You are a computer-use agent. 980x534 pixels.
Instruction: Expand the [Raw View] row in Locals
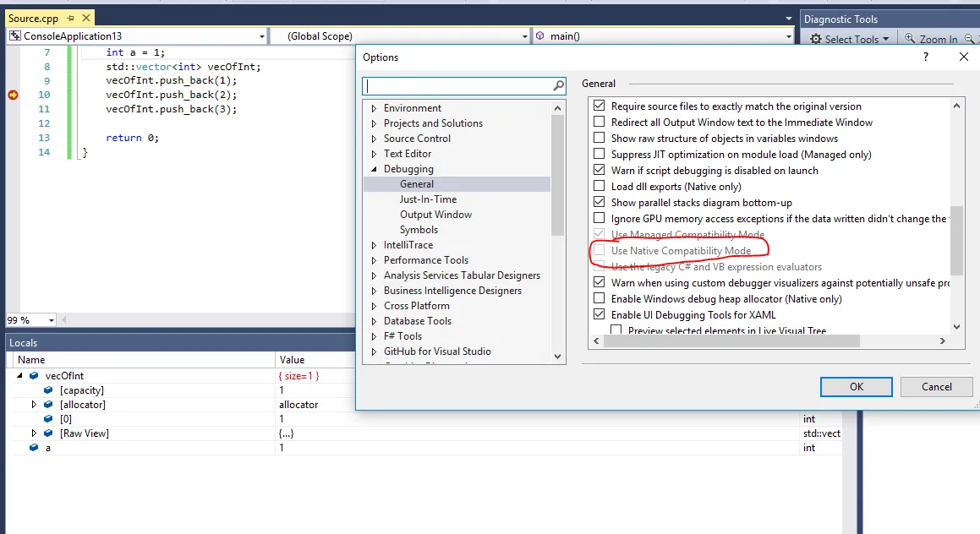click(34, 433)
